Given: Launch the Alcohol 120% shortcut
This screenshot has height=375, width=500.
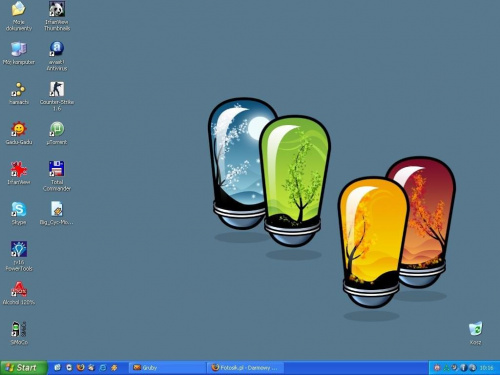Looking at the screenshot, I should point(19,293).
